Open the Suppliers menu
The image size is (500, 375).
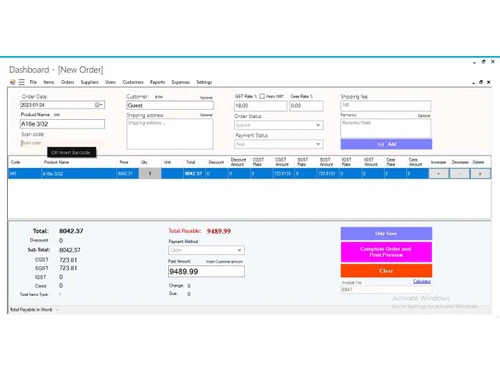point(90,82)
